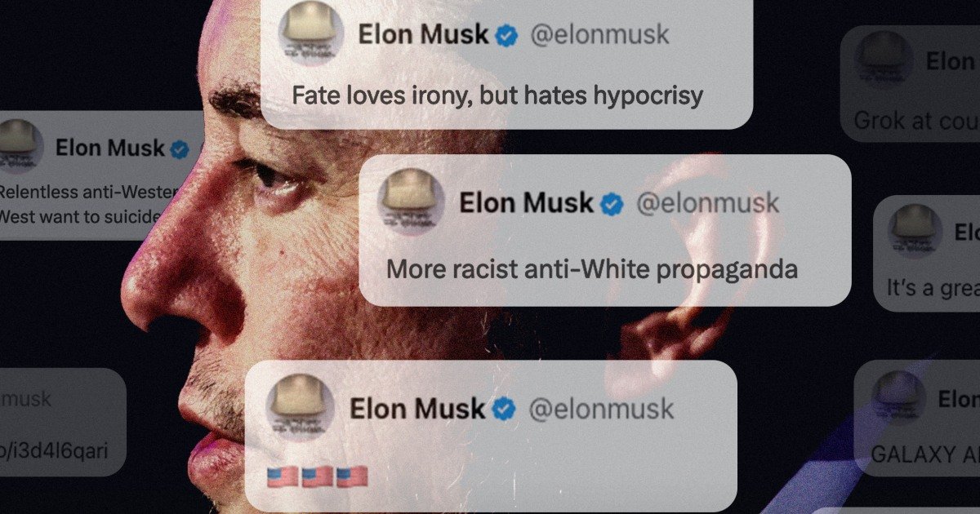Open @elonmusk handle in flag tweet
980x514 pixels.
601,409
